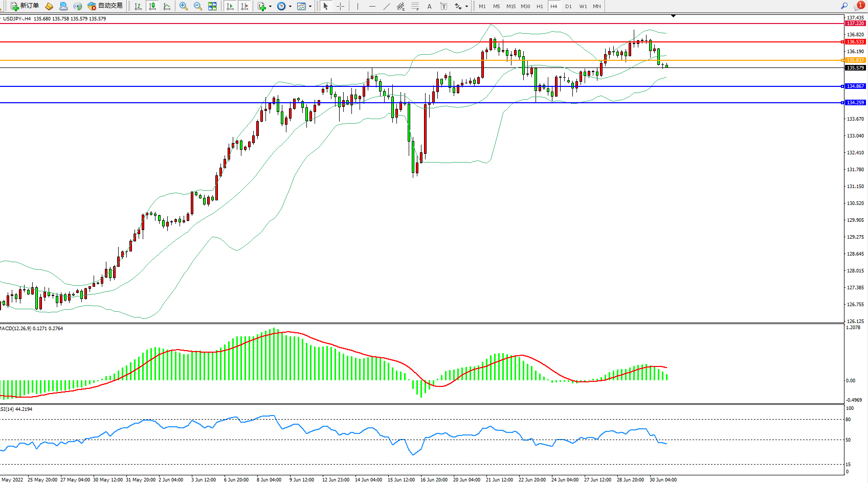Image resolution: width=868 pixels, height=483 pixels.
Task: Zoom in on the chart
Action: 184,6
